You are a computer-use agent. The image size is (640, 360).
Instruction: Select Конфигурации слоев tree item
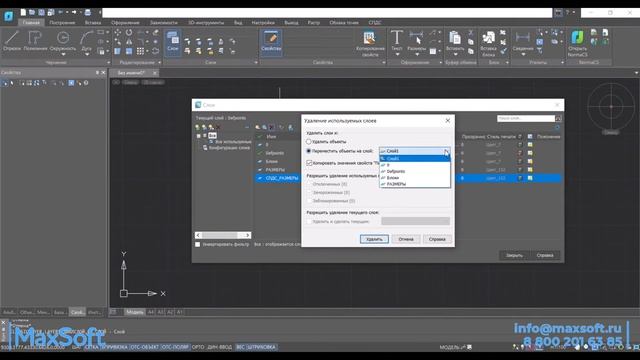click(229, 148)
